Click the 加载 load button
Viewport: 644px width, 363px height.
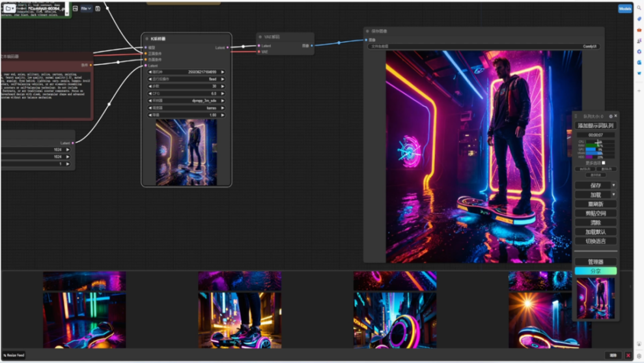(x=593, y=195)
